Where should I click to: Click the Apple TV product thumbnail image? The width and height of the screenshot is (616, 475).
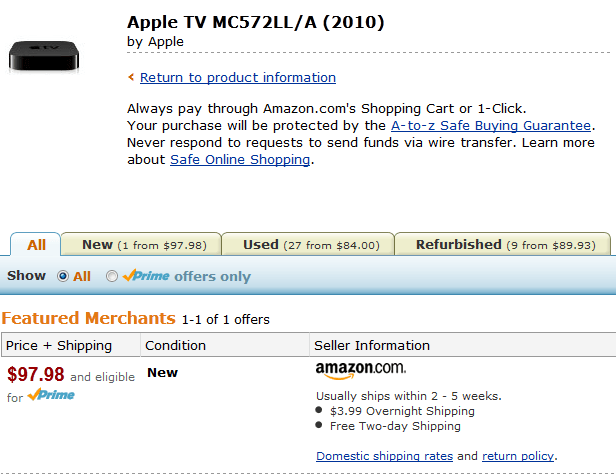[44, 56]
